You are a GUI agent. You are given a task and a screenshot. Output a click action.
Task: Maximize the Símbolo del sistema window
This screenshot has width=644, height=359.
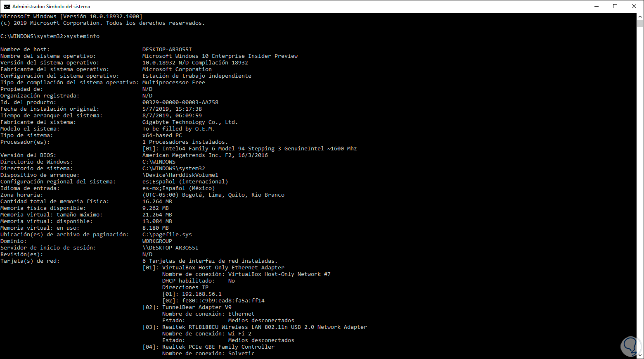(615, 6)
